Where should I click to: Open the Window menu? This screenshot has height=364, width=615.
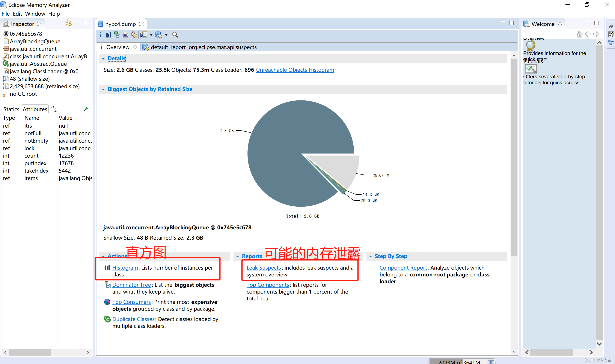tap(36, 13)
